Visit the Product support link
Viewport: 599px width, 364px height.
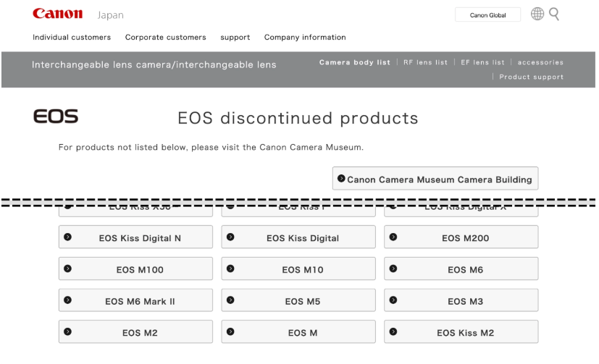click(531, 77)
